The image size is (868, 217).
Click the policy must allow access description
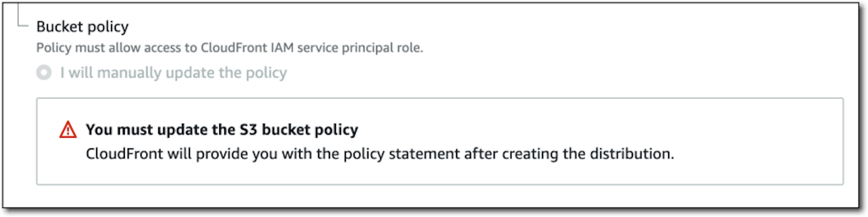pos(230,47)
